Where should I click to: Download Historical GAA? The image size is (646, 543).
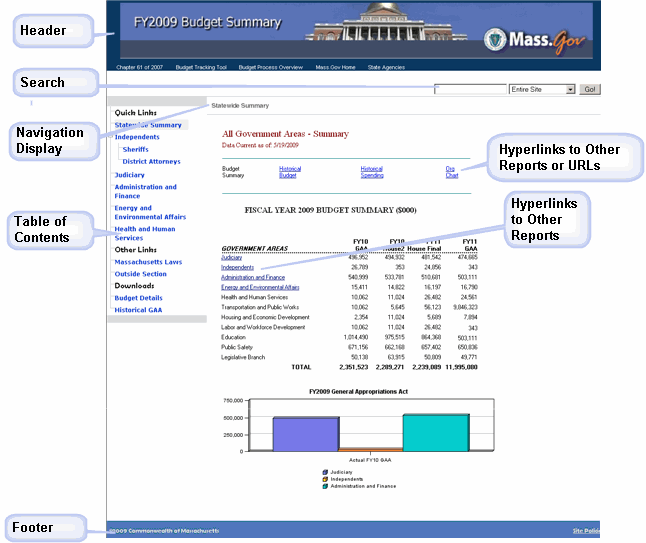[138, 310]
